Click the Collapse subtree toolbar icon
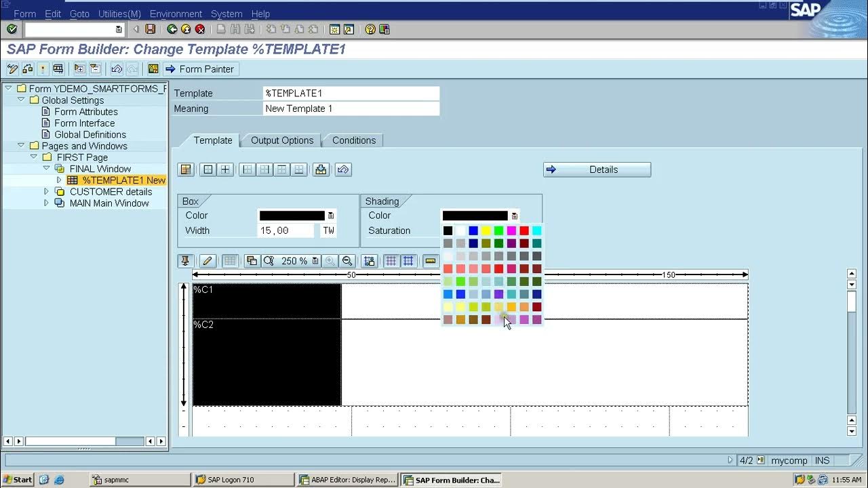 tap(95, 68)
